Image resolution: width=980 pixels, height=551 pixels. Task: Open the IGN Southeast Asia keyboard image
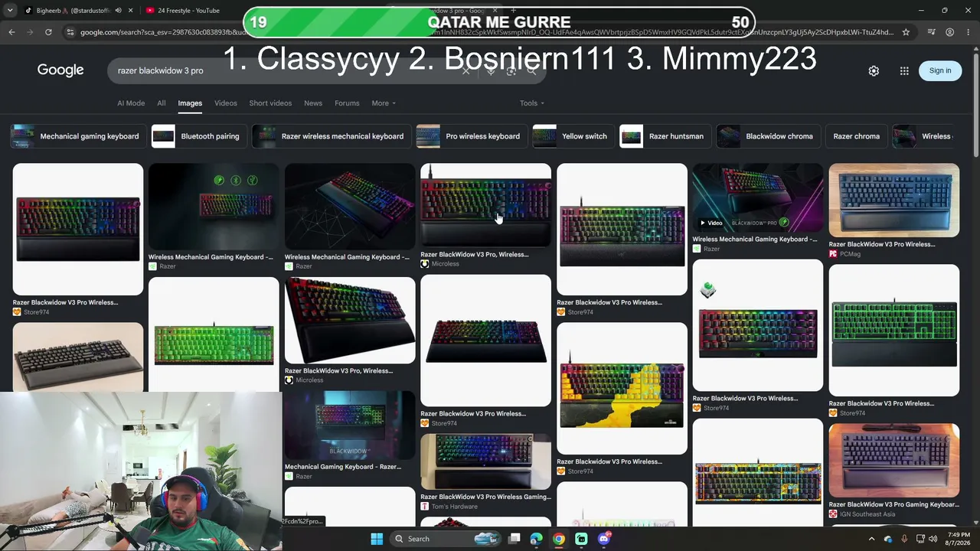[x=893, y=461]
